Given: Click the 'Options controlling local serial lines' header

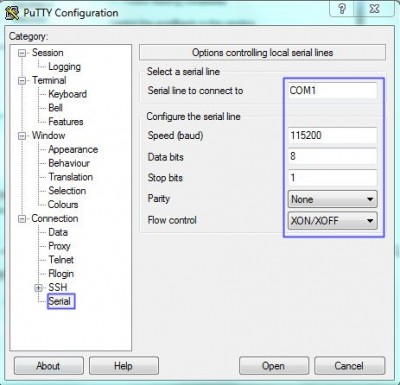Looking at the screenshot, I should click(x=262, y=53).
